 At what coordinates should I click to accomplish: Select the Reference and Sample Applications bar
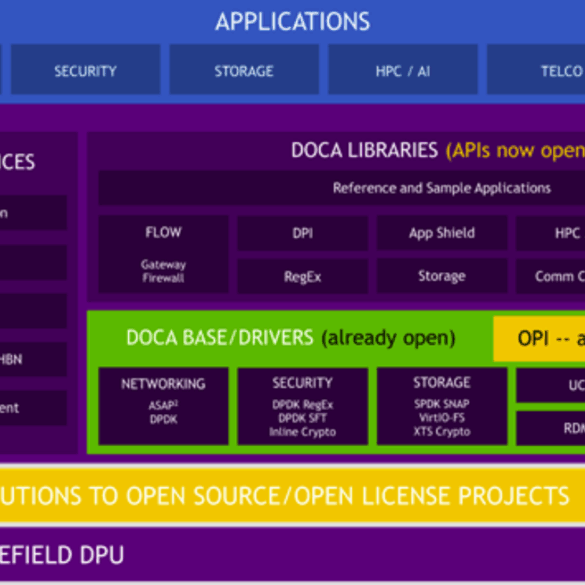click(x=341, y=188)
